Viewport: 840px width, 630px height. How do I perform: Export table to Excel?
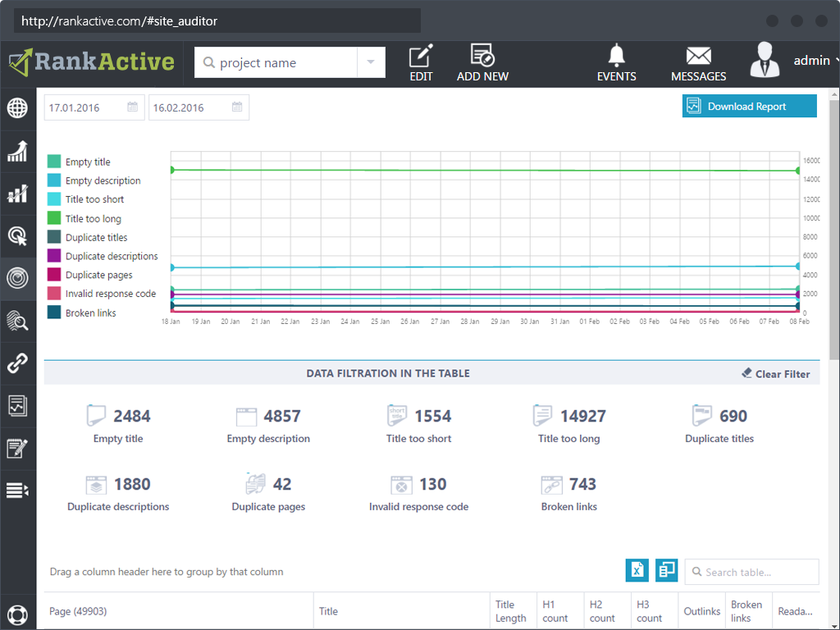pyautogui.click(x=637, y=570)
